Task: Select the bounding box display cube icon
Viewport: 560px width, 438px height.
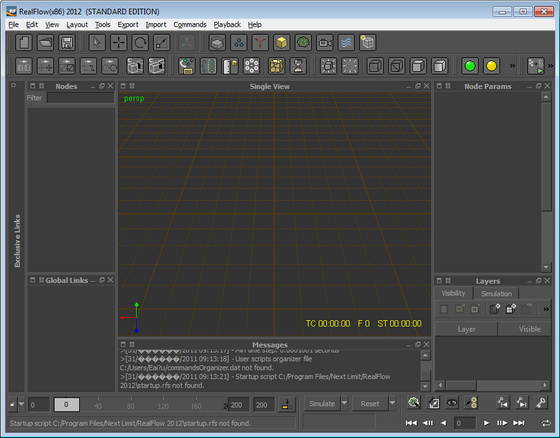Action: click(x=375, y=66)
